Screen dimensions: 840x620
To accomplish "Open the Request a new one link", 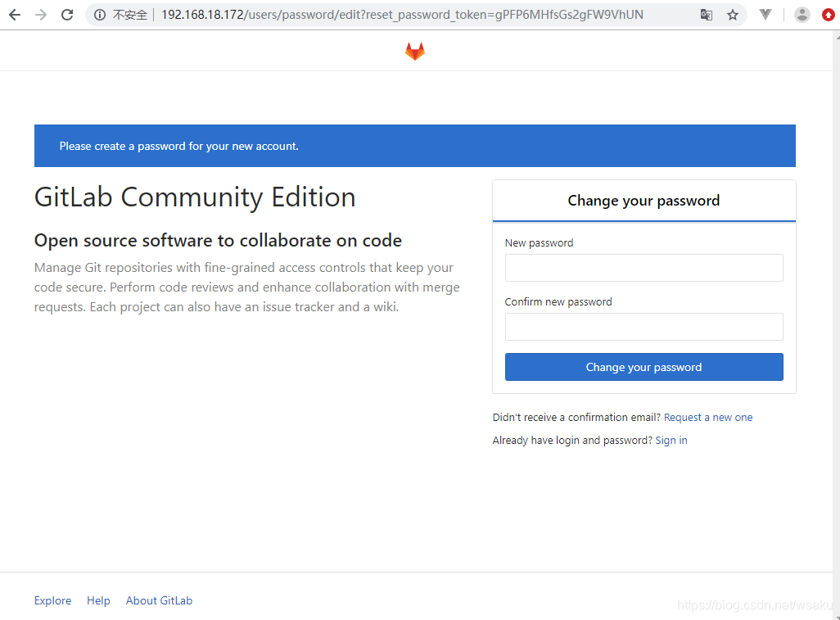I will click(708, 418).
